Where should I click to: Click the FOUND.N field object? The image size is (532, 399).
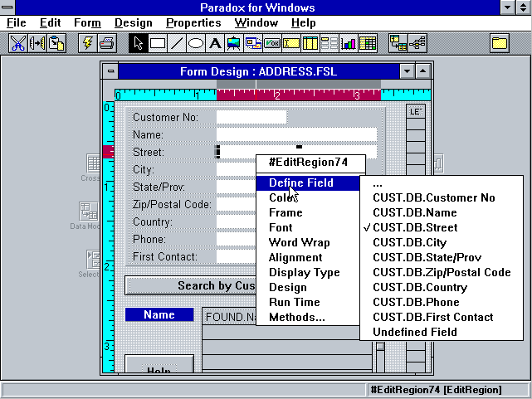click(x=229, y=317)
